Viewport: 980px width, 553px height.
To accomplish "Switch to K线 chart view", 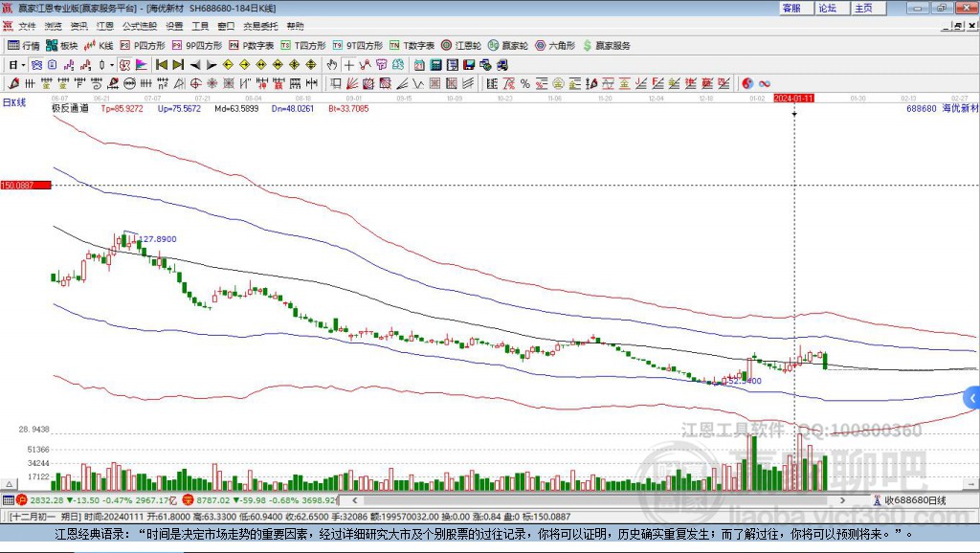I will 99,46.
